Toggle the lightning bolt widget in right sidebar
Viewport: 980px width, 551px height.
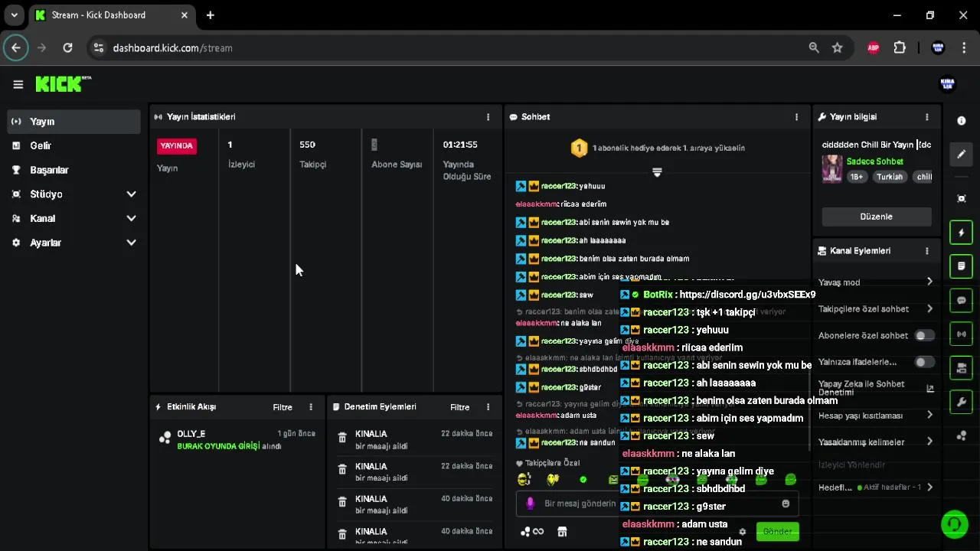pyautogui.click(x=962, y=233)
